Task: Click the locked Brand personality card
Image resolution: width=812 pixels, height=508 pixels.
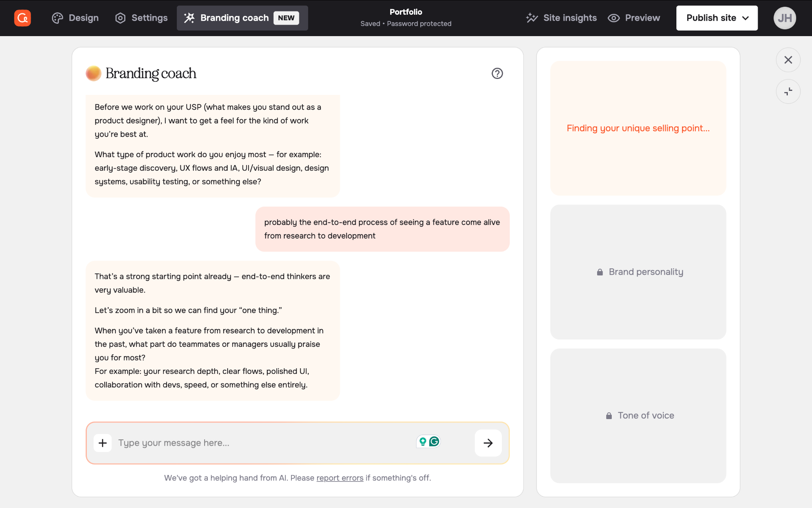Action: [x=638, y=272]
